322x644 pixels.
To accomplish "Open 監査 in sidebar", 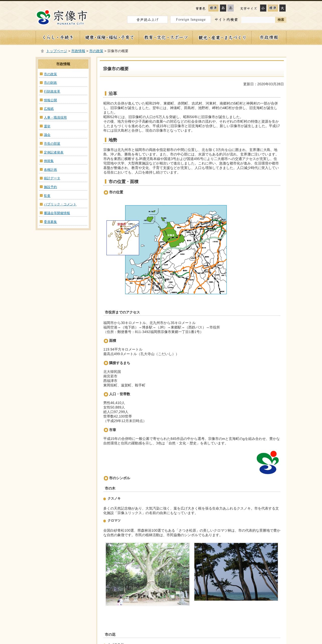I will [47, 196].
